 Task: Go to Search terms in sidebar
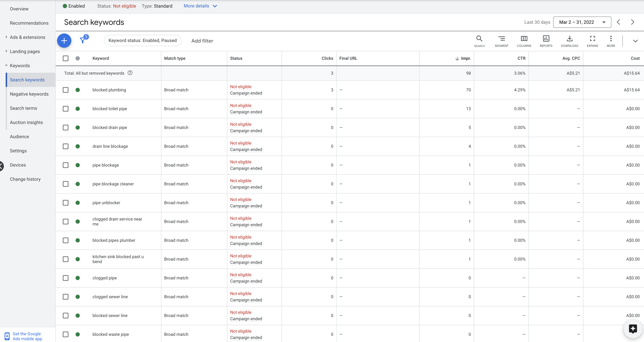click(23, 108)
